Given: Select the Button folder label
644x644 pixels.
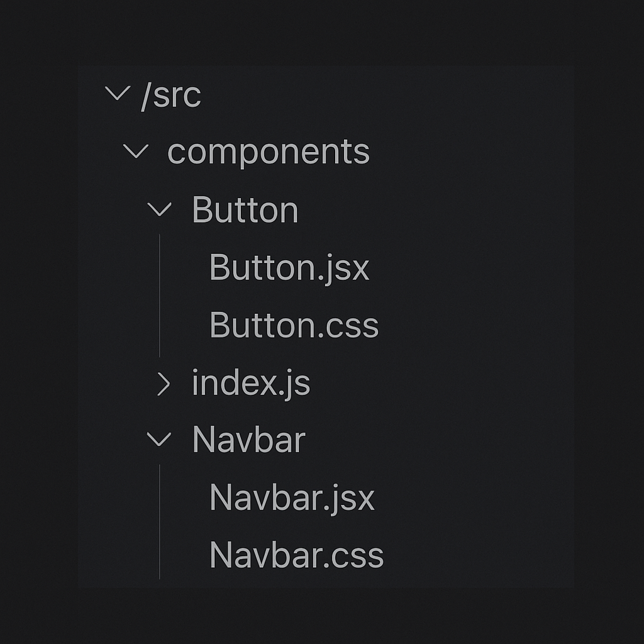Looking at the screenshot, I should pyautogui.click(x=245, y=210).
